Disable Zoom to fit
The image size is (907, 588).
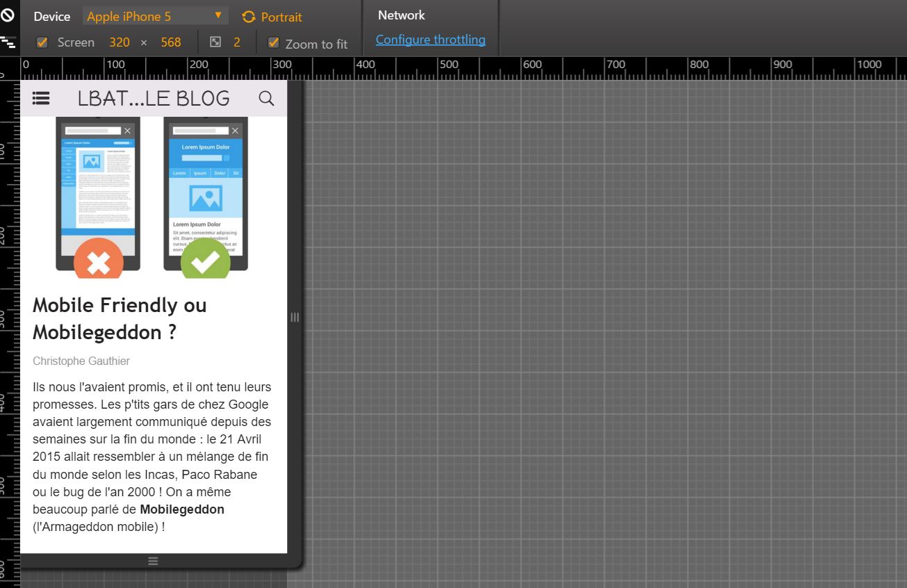point(272,42)
